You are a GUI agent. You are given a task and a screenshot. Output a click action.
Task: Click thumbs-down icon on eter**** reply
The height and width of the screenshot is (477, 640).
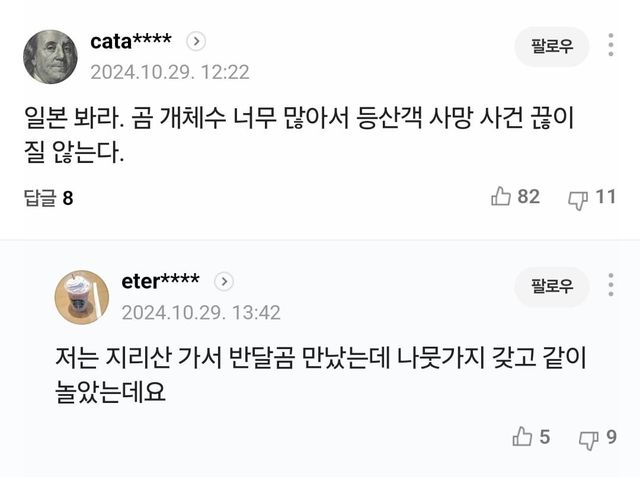tap(589, 438)
